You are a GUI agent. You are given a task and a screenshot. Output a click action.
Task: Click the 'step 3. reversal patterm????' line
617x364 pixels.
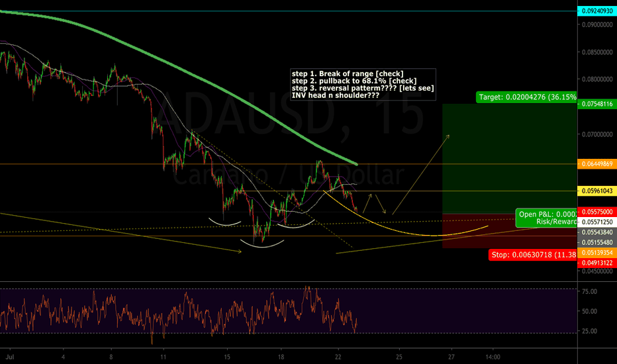(363, 88)
